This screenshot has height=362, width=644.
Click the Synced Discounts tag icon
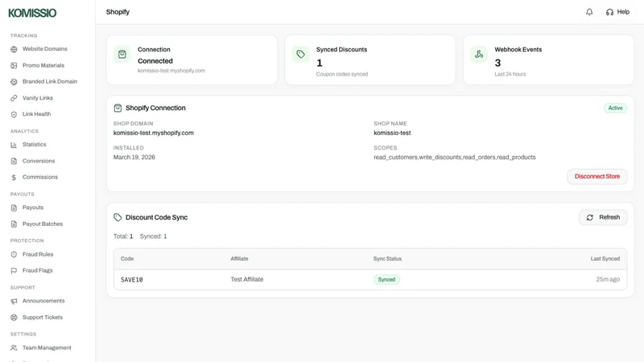point(300,54)
